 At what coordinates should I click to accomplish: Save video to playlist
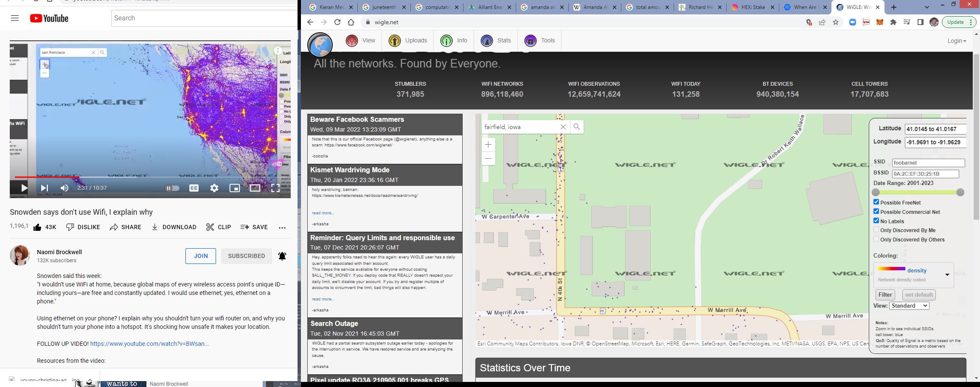point(254,227)
